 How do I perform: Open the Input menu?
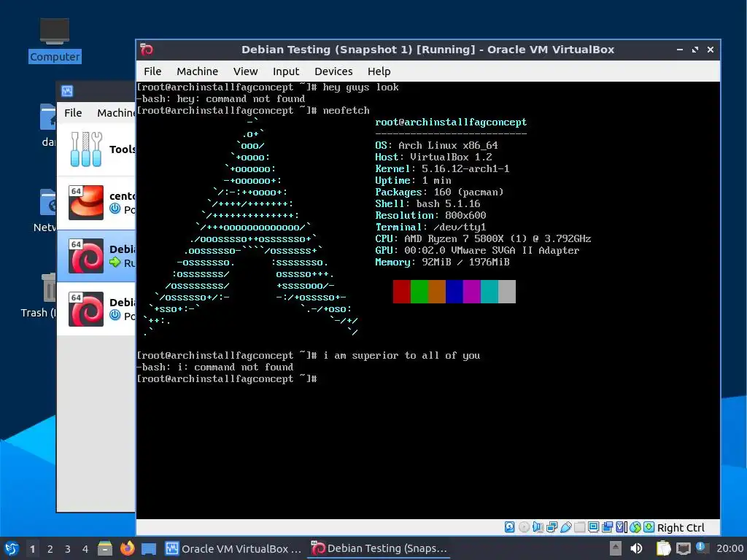(286, 71)
